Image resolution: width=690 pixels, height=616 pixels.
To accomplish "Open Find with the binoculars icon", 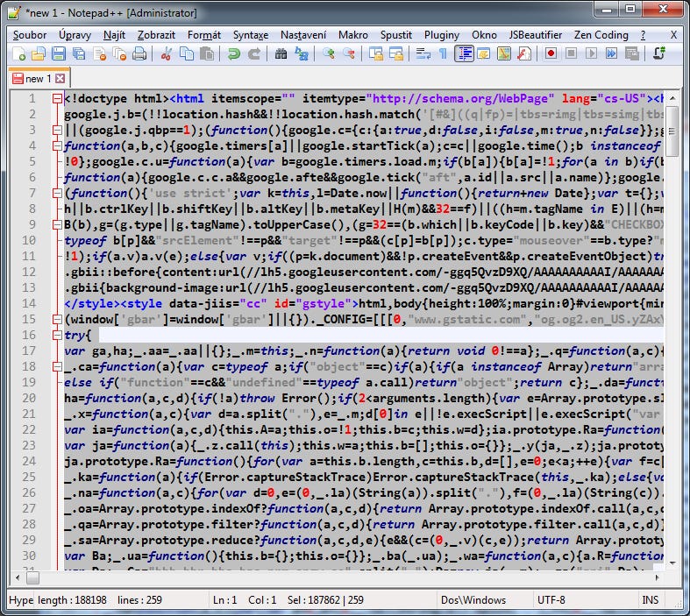I will pos(281,54).
